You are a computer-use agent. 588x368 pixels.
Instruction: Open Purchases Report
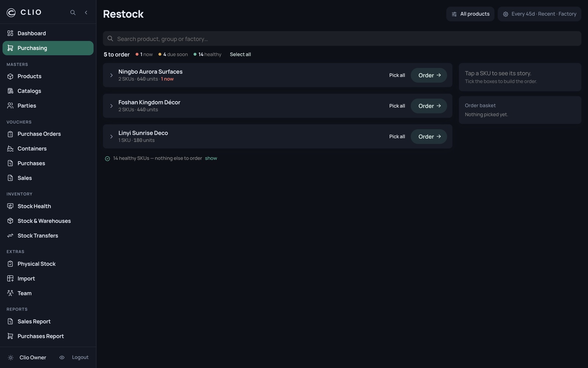(48, 336)
